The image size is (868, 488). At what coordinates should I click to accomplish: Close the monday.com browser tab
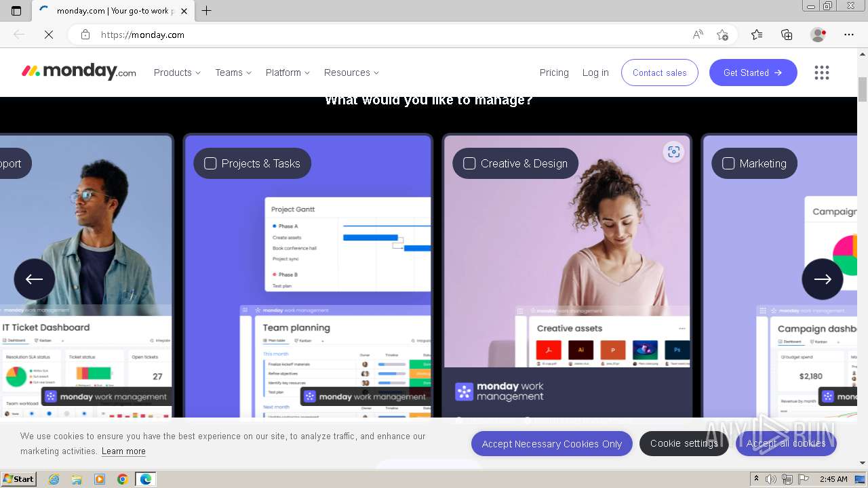tap(184, 11)
